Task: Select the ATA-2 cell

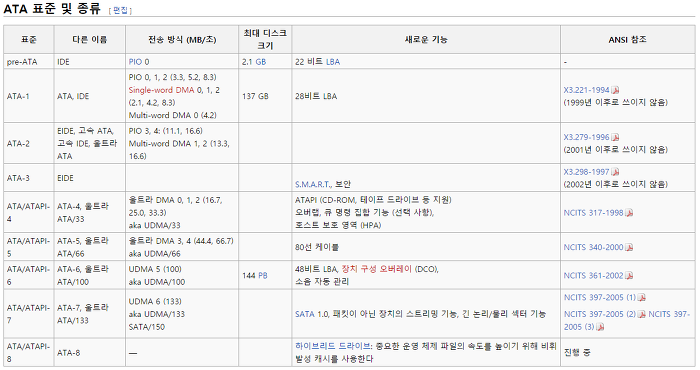Action: 29,144
